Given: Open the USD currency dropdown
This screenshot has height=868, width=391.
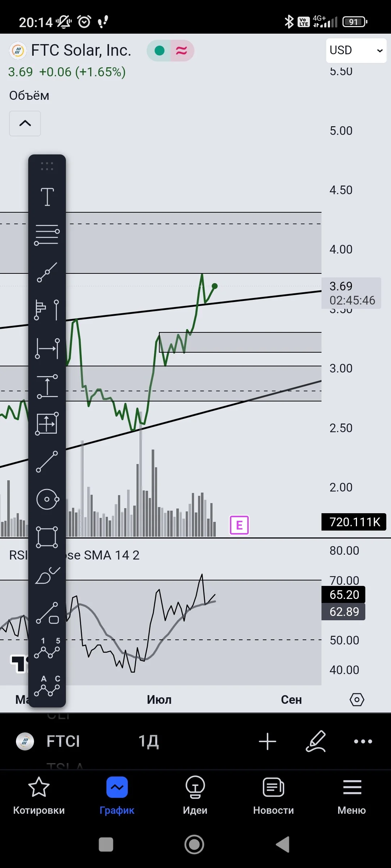Looking at the screenshot, I should pyautogui.click(x=356, y=50).
